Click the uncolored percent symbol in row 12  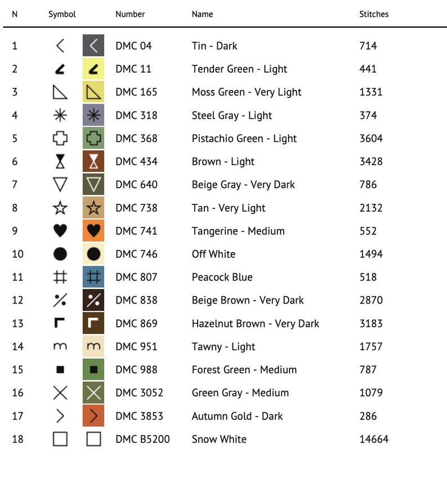pyautogui.click(x=60, y=300)
